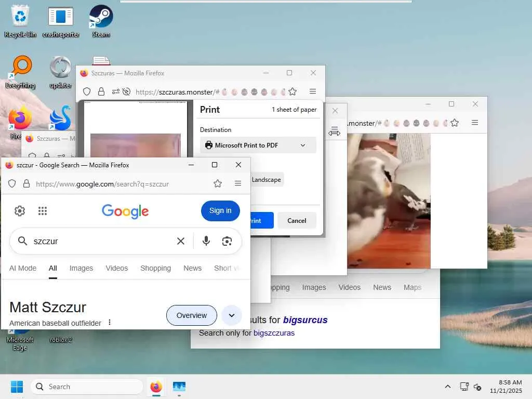Click the blue Print button

click(x=262, y=220)
